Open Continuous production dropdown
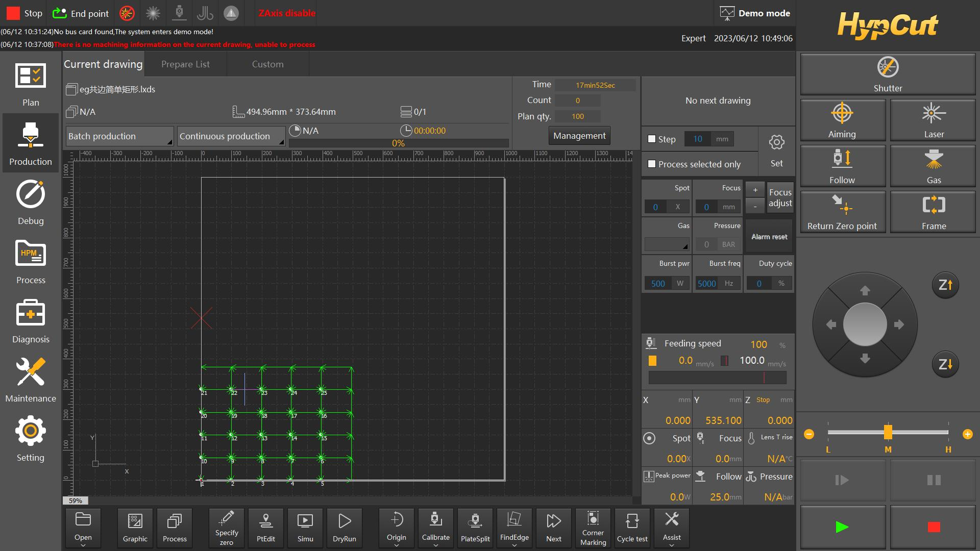The height and width of the screenshot is (551, 980). [x=231, y=136]
